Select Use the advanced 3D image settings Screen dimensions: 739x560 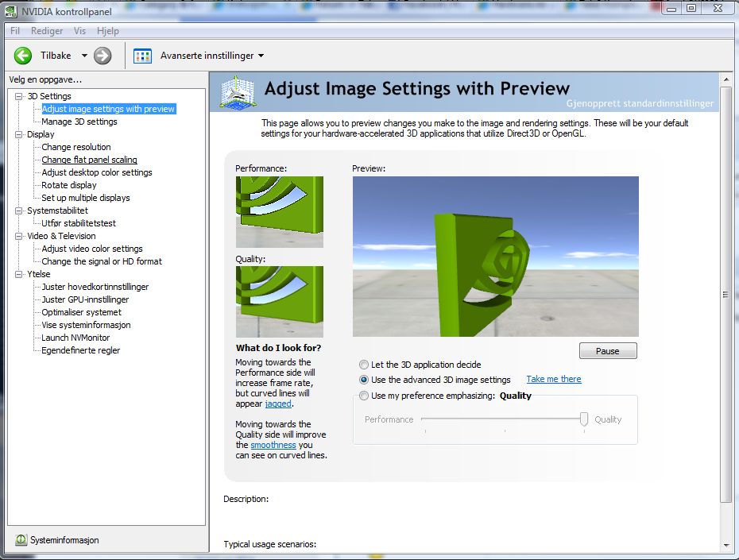coord(363,380)
